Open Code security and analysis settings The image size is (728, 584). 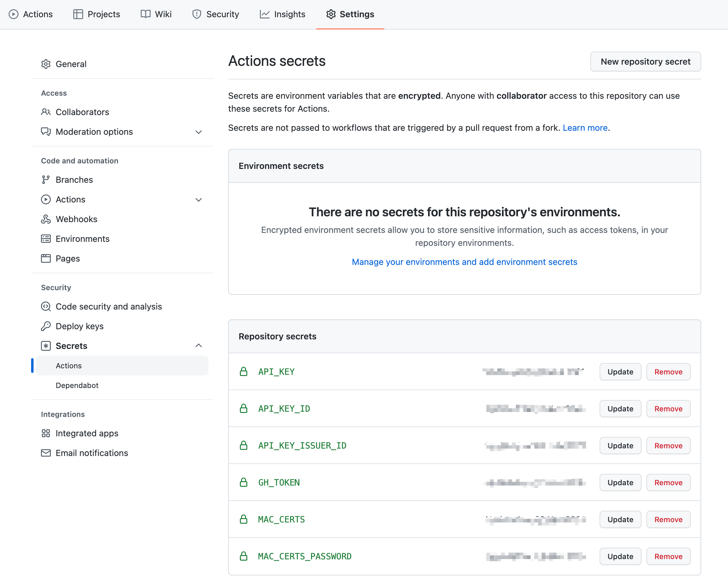point(122,306)
